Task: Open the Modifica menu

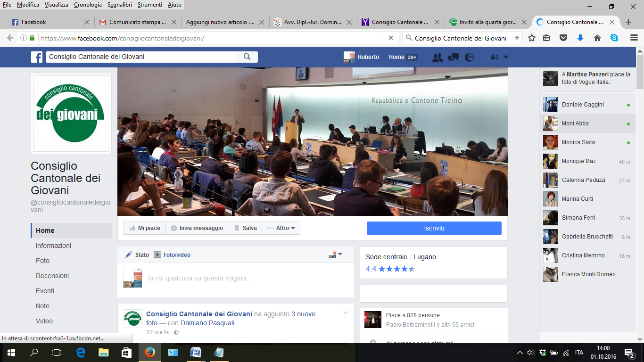Action: (28, 5)
